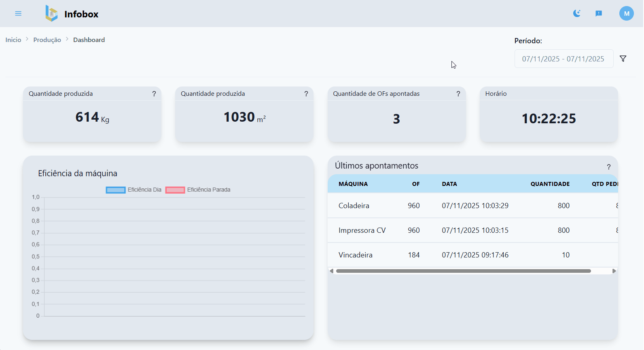The height and width of the screenshot is (350, 644).
Task: Toggle Eficiência Dia legend series
Action: point(133,190)
